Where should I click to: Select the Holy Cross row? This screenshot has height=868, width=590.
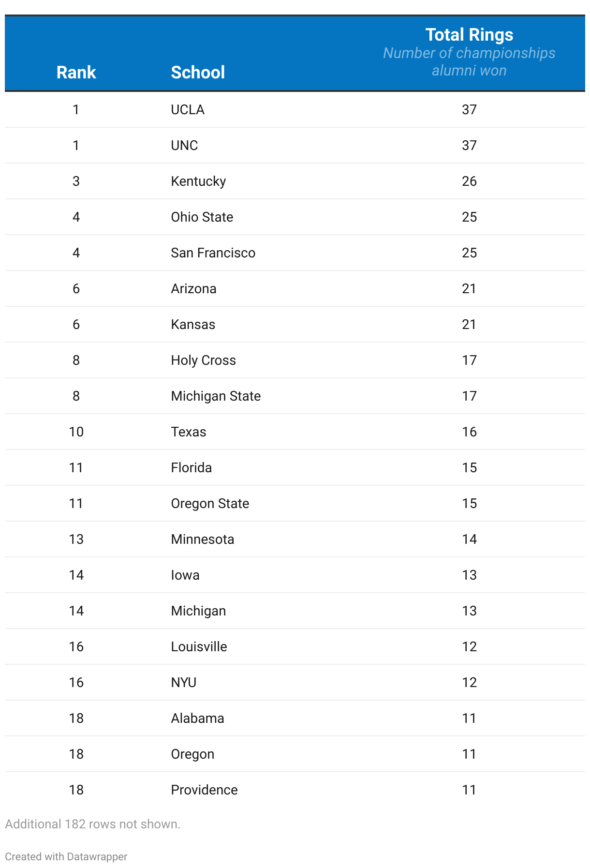pos(295,360)
